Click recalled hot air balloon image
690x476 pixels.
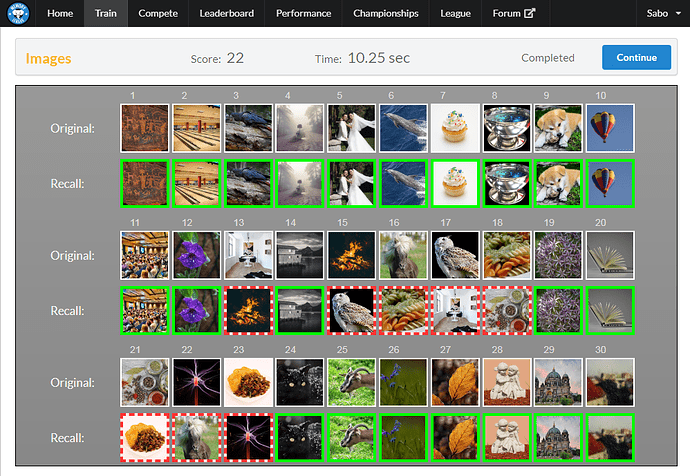pos(610,183)
